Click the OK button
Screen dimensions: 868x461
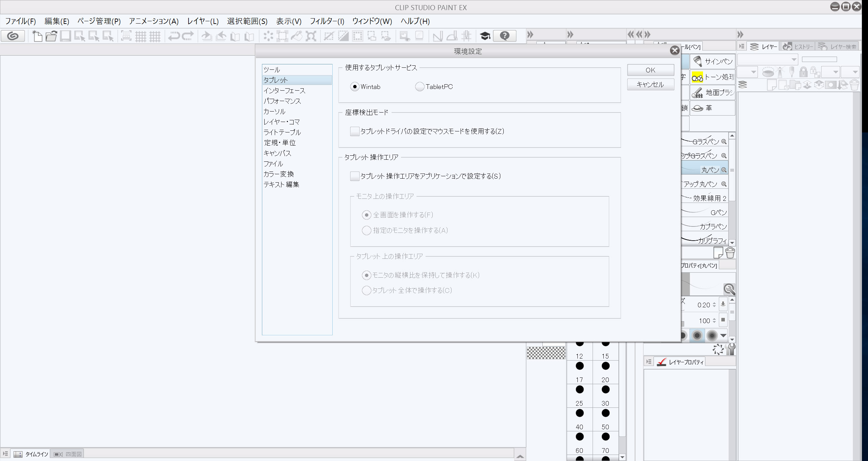(x=650, y=70)
